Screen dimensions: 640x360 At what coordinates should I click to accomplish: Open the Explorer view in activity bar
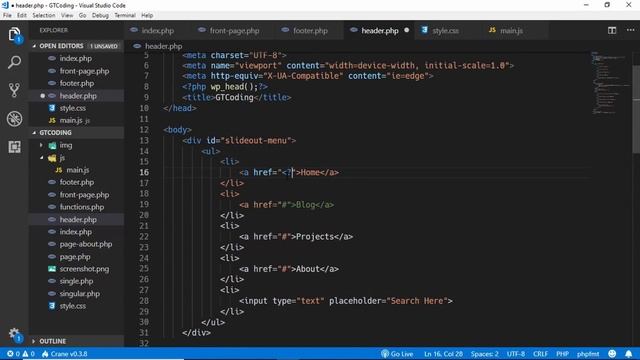[x=14, y=35]
